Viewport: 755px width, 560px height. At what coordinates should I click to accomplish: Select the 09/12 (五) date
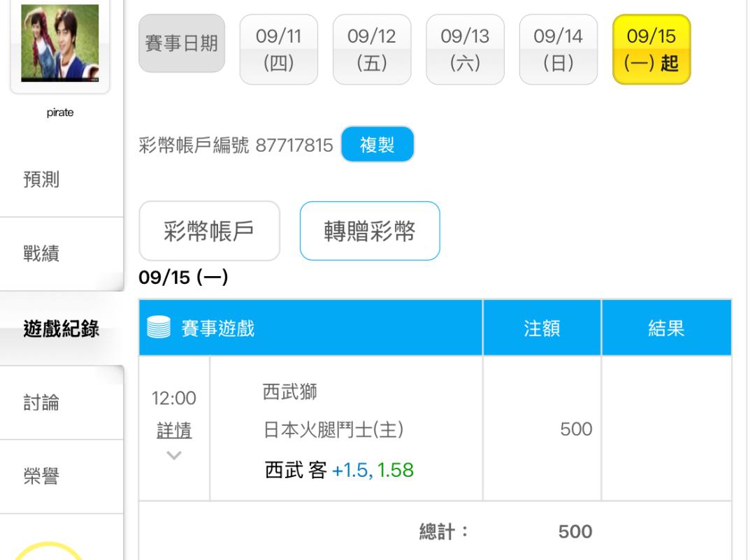pos(372,50)
